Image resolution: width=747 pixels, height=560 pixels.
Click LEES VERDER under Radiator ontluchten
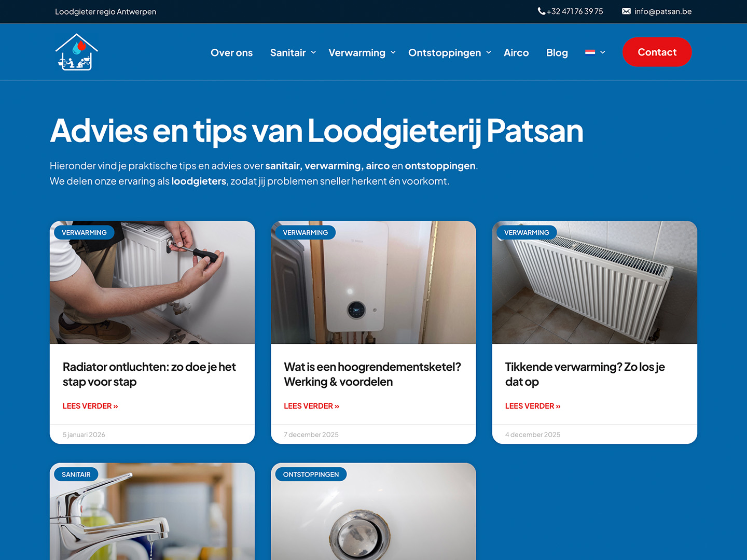tap(90, 406)
